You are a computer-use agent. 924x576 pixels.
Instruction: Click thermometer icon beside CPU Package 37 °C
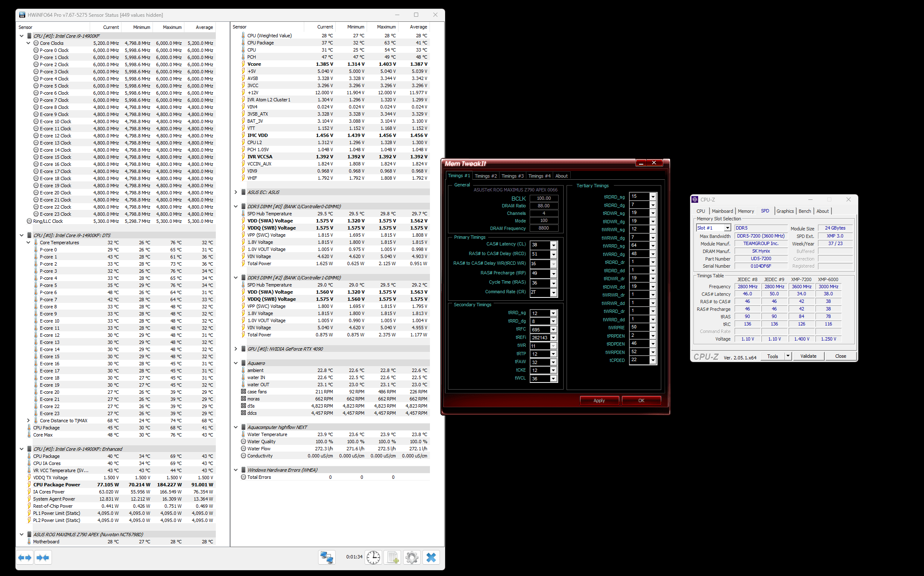tap(243, 43)
